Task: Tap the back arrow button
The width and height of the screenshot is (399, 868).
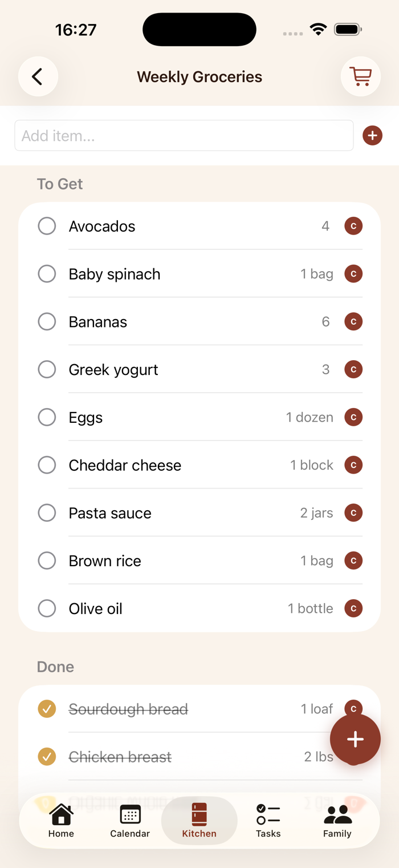Action: [x=38, y=76]
